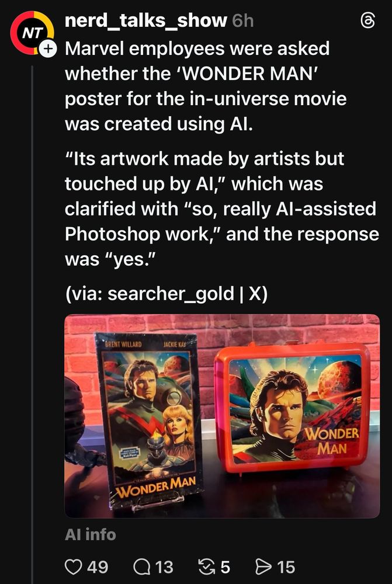
Task: Open the Wonder Man merchandise photo
Action: [223, 416]
